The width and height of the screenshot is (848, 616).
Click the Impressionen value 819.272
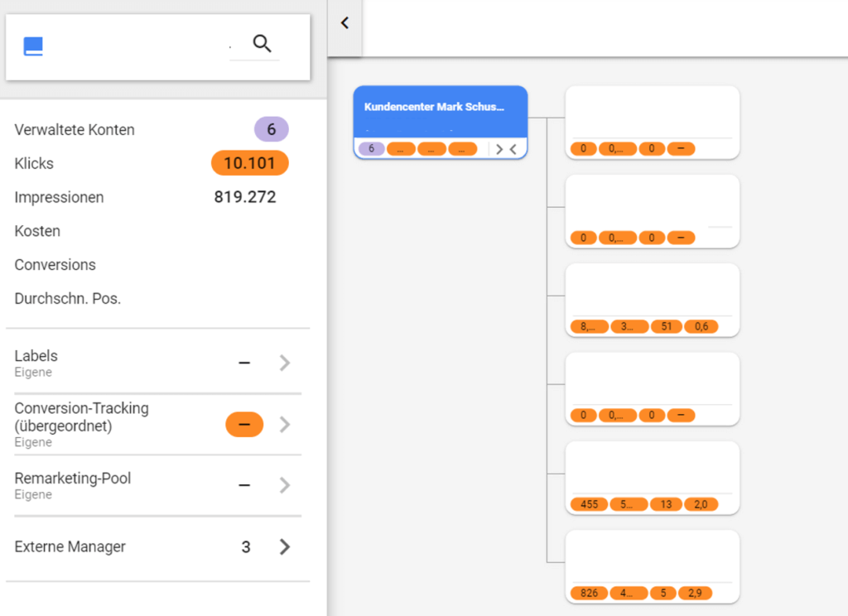pyautogui.click(x=245, y=197)
